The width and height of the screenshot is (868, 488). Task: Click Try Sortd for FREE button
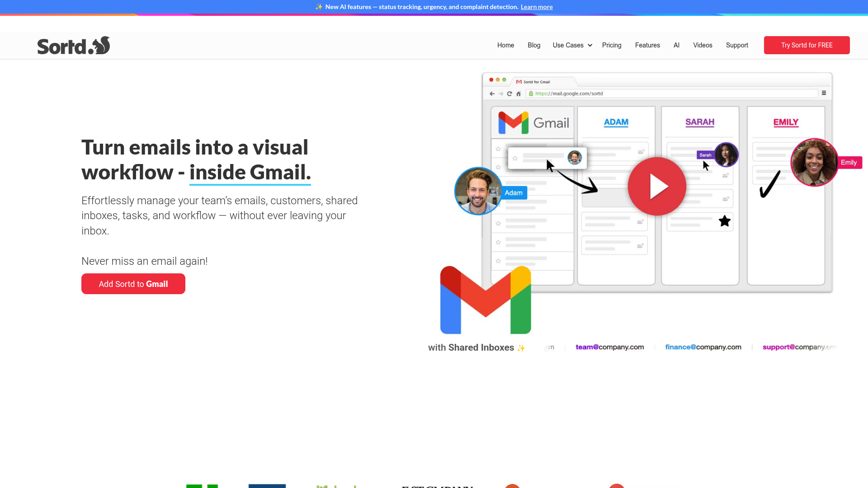pyautogui.click(x=807, y=45)
